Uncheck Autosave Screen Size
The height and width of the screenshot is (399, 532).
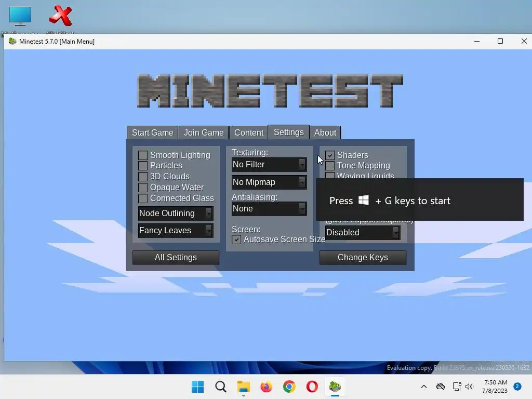pyautogui.click(x=236, y=240)
